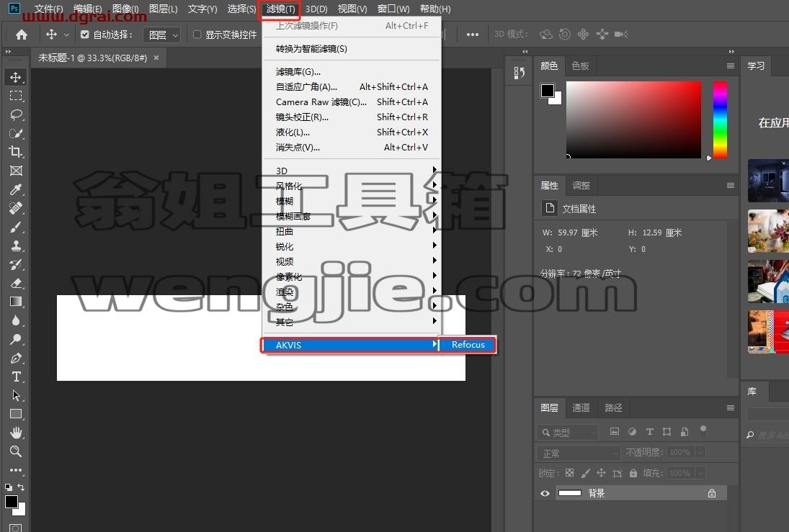Image resolution: width=789 pixels, height=532 pixels.
Task: Toggle lock image pixels brush icon
Action: pyautogui.click(x=585, y=473)
